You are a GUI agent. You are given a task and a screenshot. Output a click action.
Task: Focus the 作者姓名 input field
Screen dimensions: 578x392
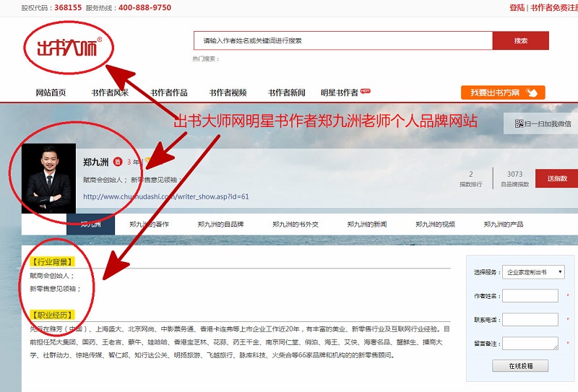coord(530,296)
